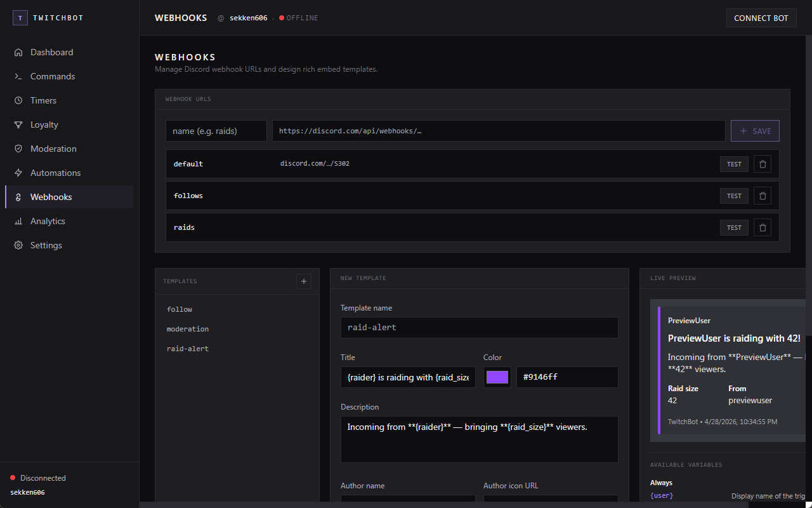
Task: Open the Loyalty section
Action: coord(69,124)
